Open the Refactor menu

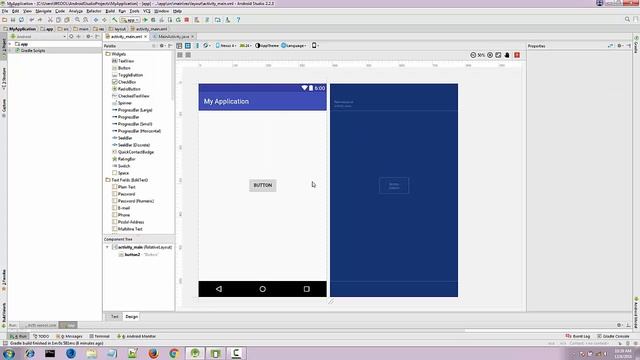pyautogui.click(x=93, y=11)
